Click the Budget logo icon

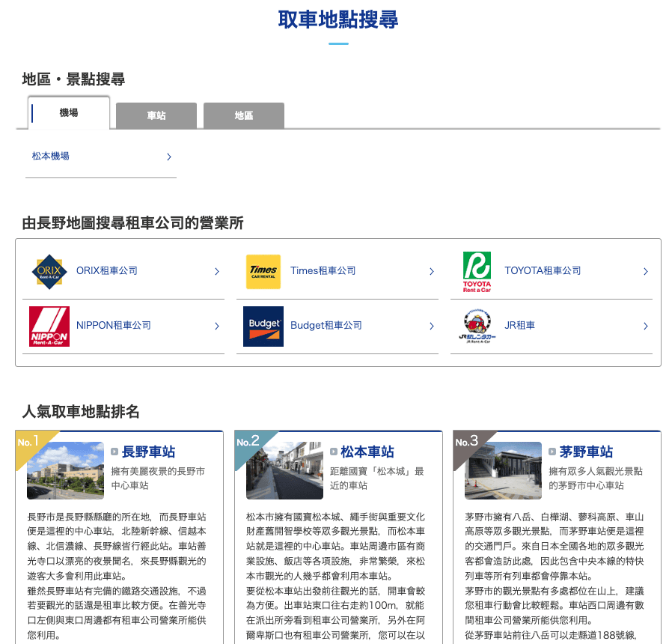(x=263, y=326)
